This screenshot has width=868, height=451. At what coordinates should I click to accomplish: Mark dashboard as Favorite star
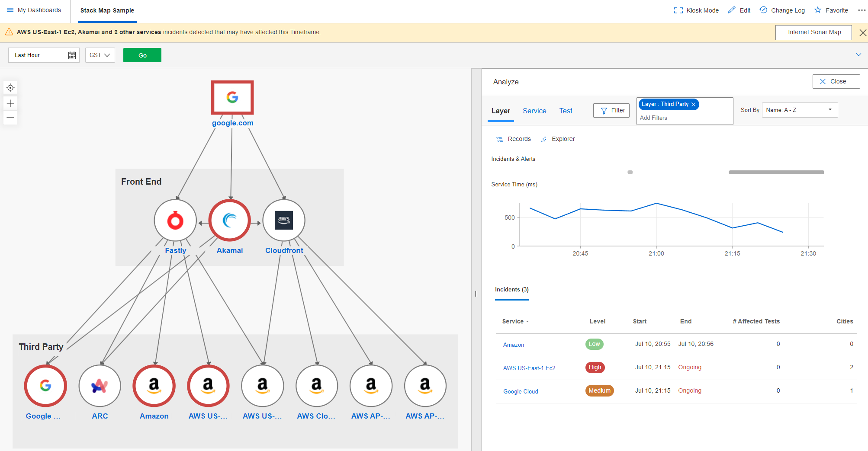coord(818,10)
